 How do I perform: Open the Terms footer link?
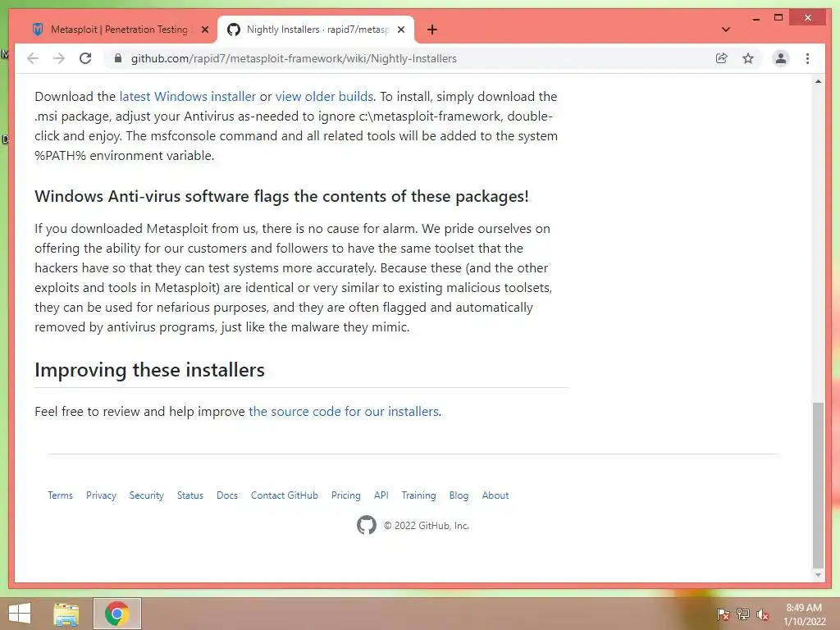click(60, 495)
